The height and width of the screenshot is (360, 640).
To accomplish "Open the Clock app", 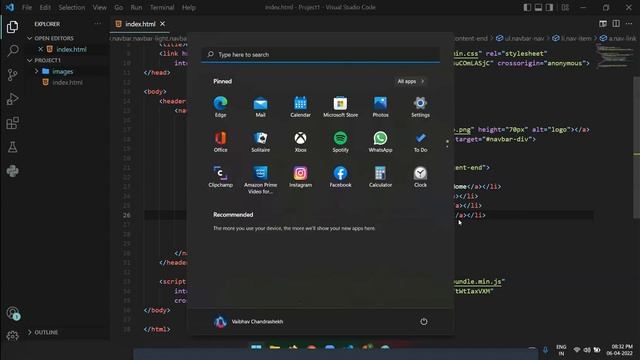I will point(420,177).
